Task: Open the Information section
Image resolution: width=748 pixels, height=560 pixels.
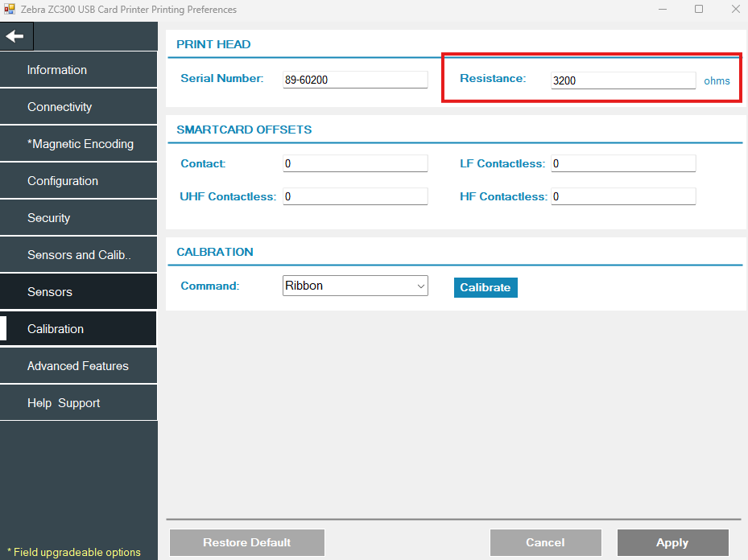Action: (78, 70)
